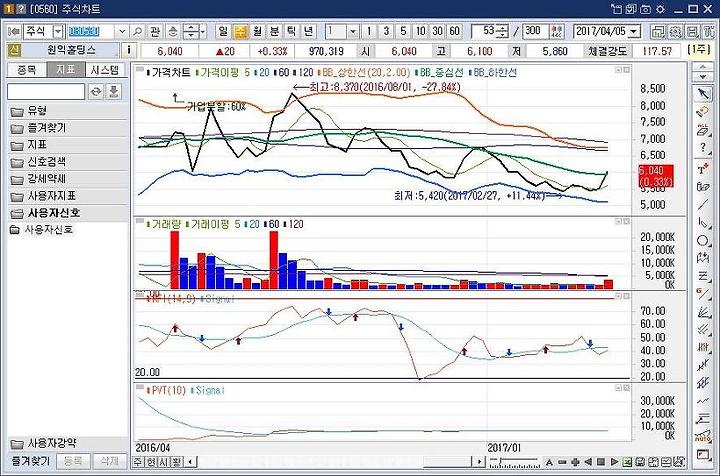Select the minute 분 period toggle
This screenshot has width=720, height=476.
click(x=274, y=31)
